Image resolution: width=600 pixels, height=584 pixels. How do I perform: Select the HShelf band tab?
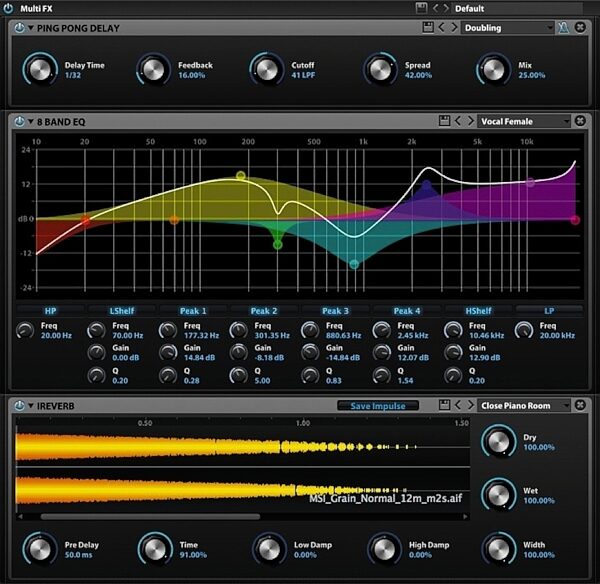click(x=478, y=311)
